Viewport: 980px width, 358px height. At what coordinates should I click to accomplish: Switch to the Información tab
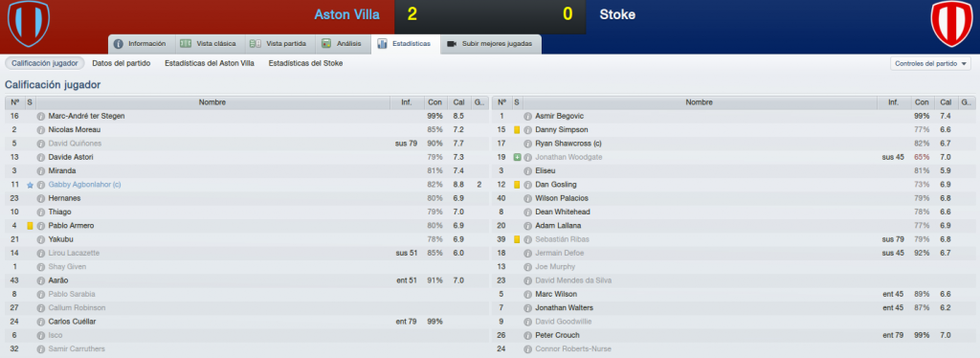(x=140, y=44)
